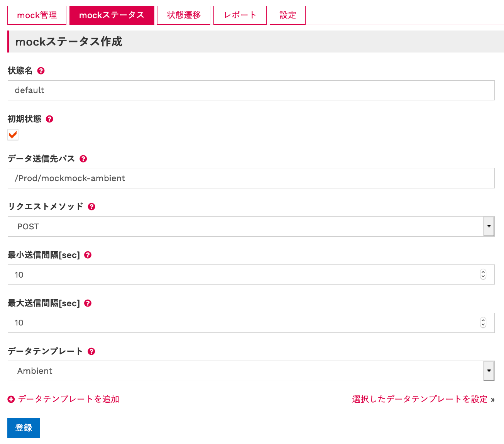The height and width of the screenshot is (444, 504).
Task: Click the 登録 button to register
Action: tap(23, 427)
